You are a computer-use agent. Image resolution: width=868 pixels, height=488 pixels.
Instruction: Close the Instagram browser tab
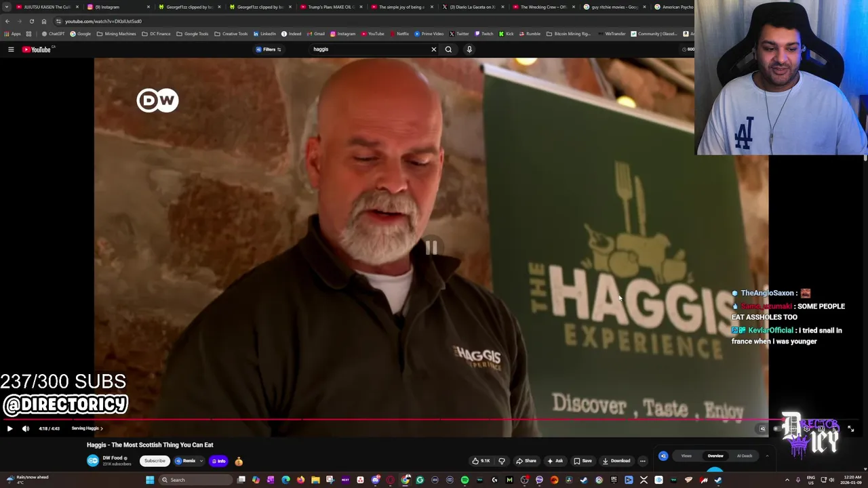[x=148, y=7]
